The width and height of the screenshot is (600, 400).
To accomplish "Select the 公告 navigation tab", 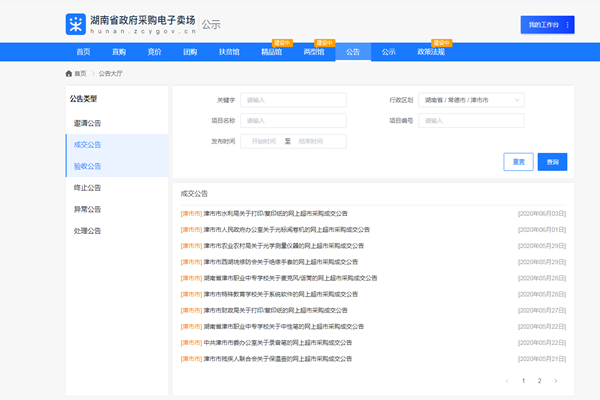I will [353, 52].
